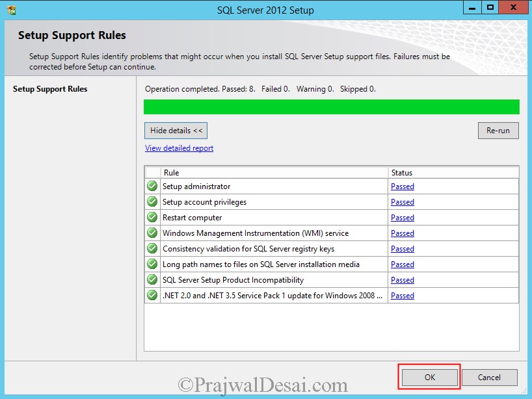This screenshot has width=532, height=399.
Task: Collapse rules with Hide details button
Action: tap(176, 131)
